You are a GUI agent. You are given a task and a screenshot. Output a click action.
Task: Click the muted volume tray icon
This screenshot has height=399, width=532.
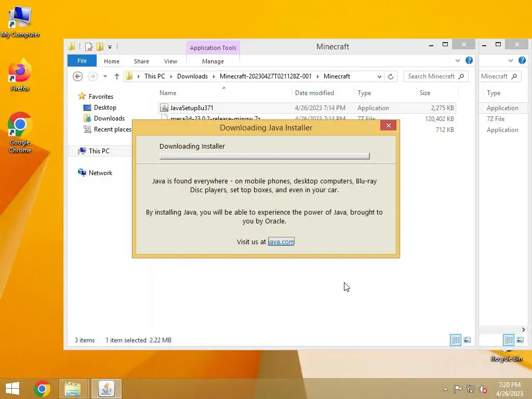coord(483,389)
